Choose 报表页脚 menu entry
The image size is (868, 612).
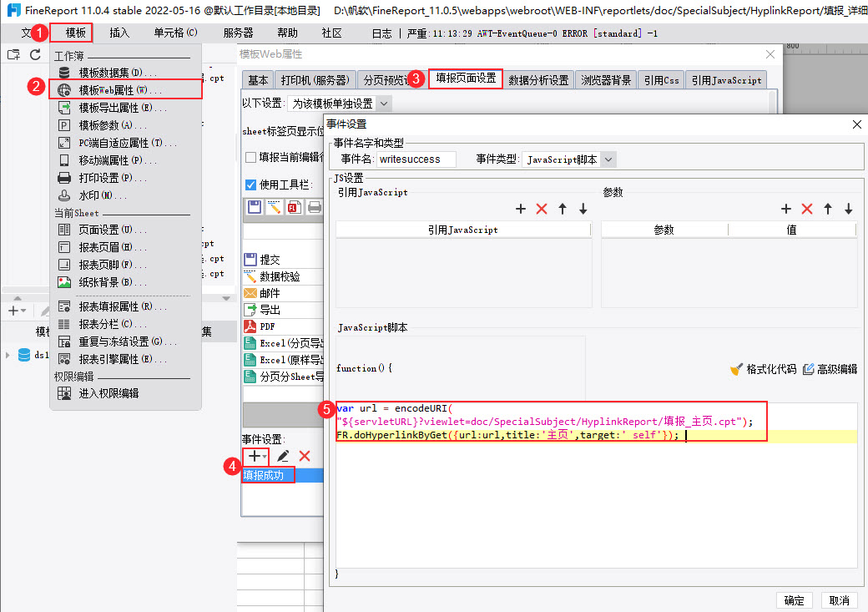(125, 265)
